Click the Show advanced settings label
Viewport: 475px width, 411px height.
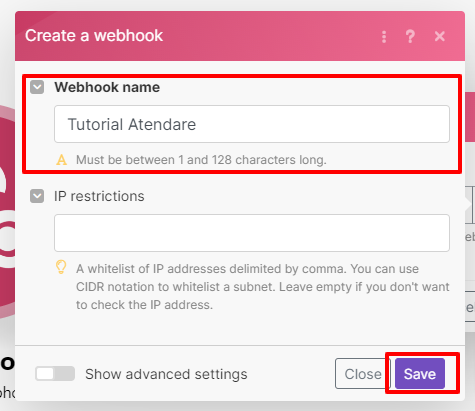pos(166,374)
